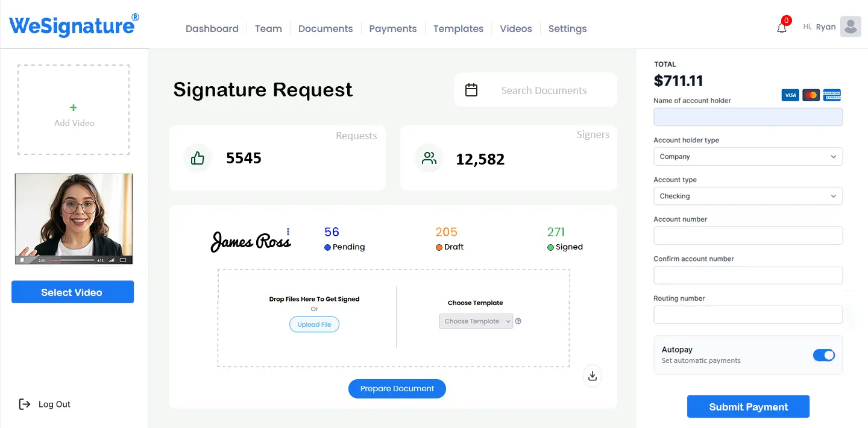Viewport: 868px width, 428px height.
Task: Navigate to Payments
Action: [x=393, y=28]
